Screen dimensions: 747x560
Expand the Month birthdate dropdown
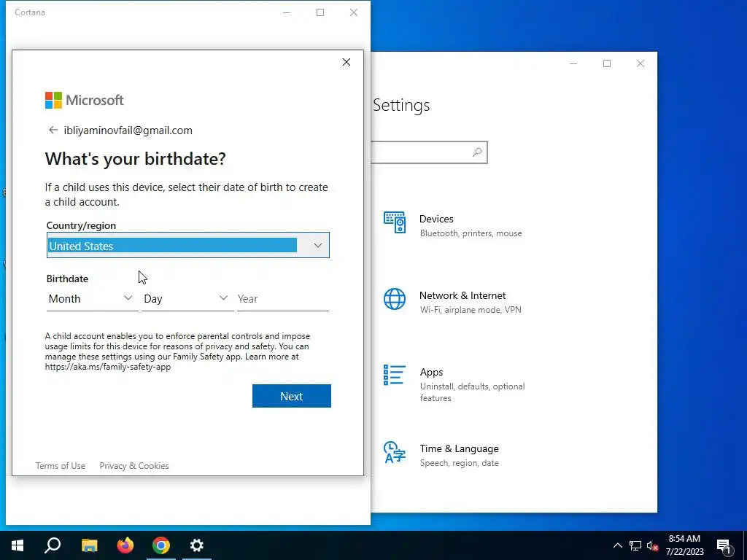click(91, 298)
